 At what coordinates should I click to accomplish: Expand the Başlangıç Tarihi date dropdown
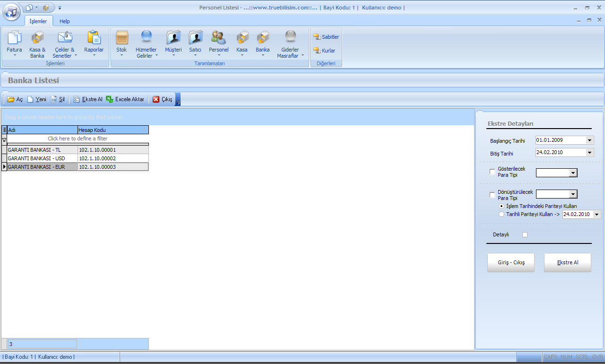(x=589, y=140)
